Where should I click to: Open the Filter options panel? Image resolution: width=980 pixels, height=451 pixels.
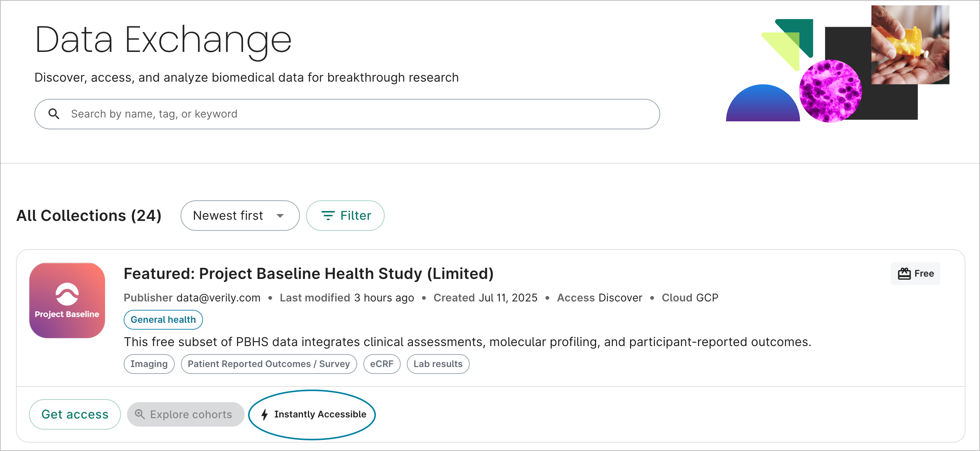tap(345, 216)
